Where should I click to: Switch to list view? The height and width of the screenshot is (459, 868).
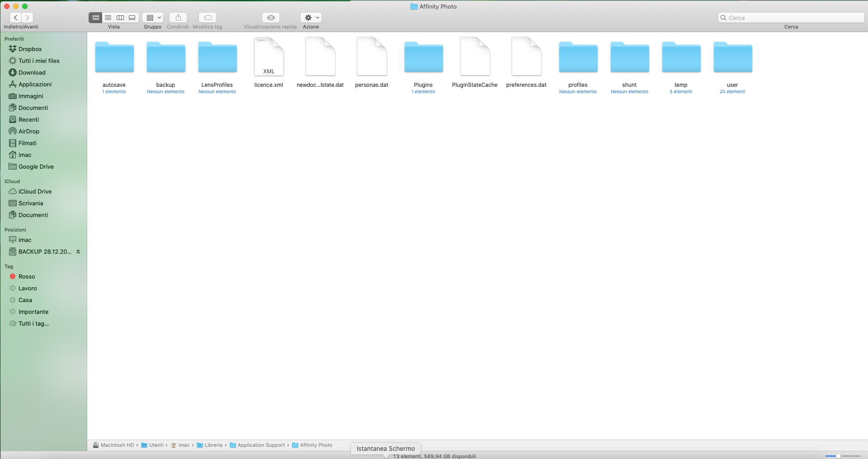point(108,18)
